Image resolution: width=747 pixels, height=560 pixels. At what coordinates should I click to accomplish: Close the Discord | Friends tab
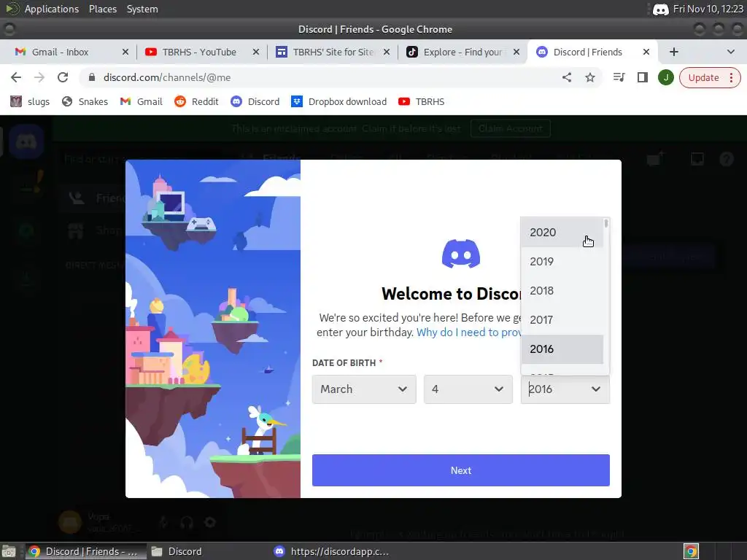tap(646, 52)
